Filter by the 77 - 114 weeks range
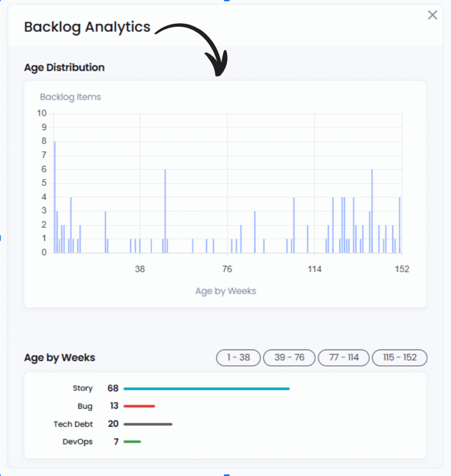The width and height of the screenshot is (451, 476). point(344,357)
